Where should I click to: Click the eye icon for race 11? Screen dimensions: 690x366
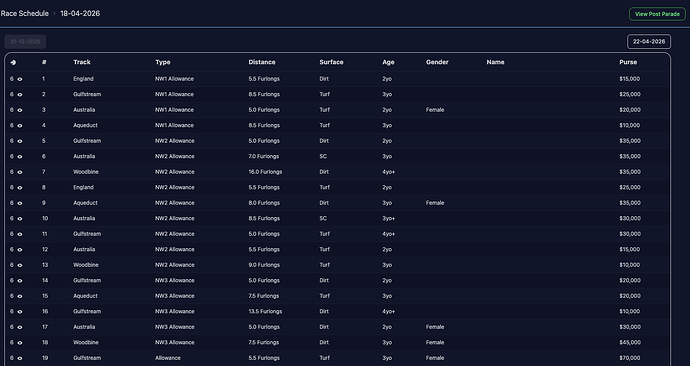[x=20, y=234]
